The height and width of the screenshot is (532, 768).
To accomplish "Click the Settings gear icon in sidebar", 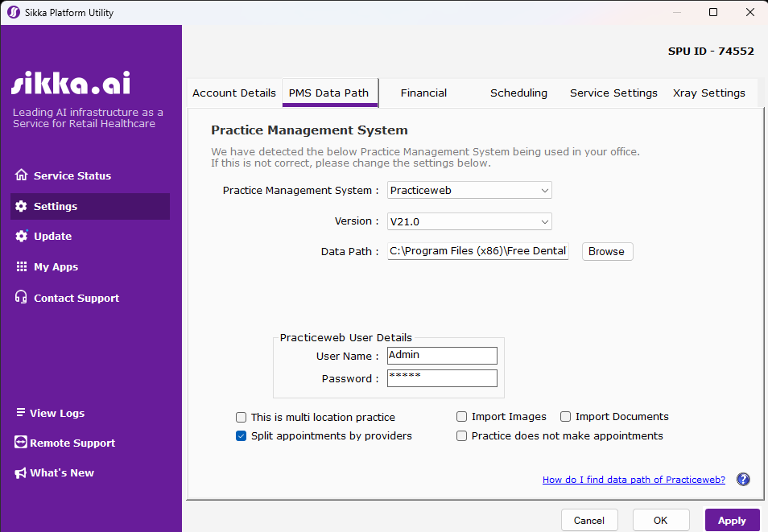I will pyautogui.click(x=21, y=206).
